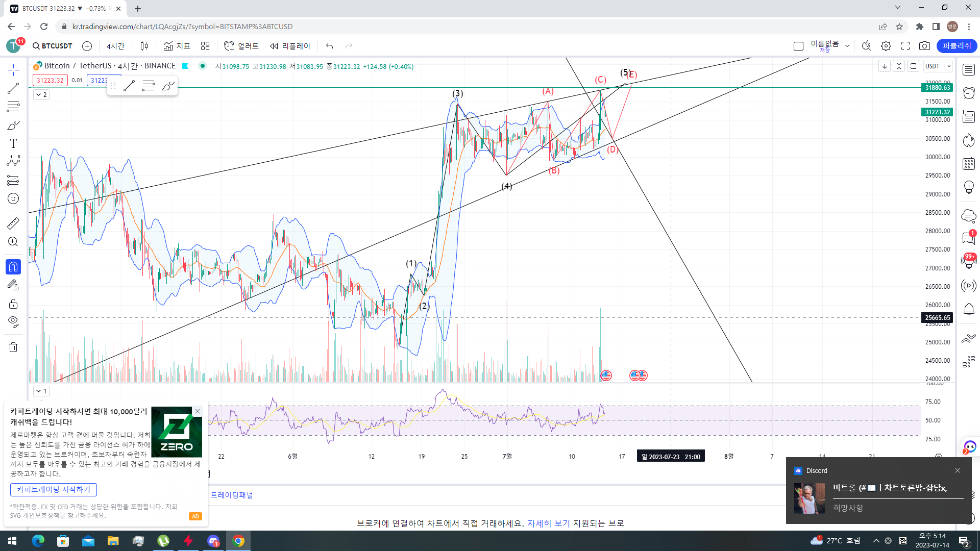This screenshot has height=551, width=980.
Task: Collapse RSI pane legend with 1 chevron
Action: point(41,391)
